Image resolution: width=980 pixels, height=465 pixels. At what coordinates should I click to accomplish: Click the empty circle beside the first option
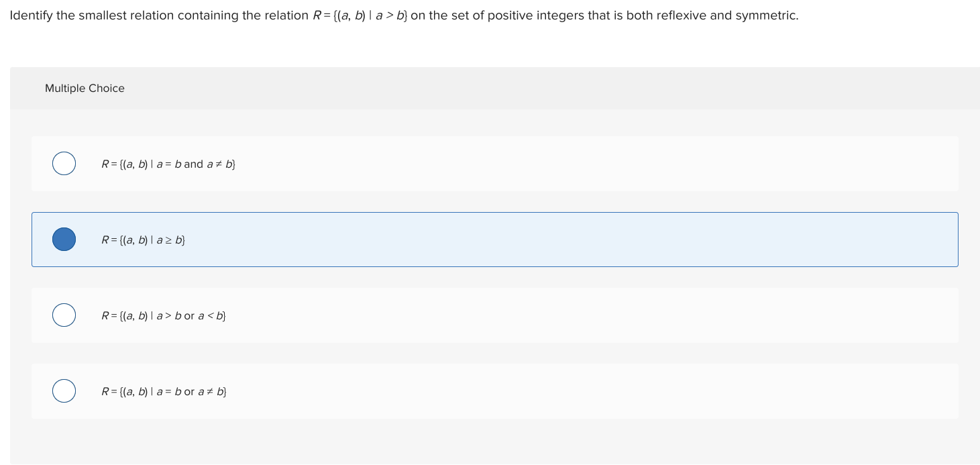pos(64,163)
